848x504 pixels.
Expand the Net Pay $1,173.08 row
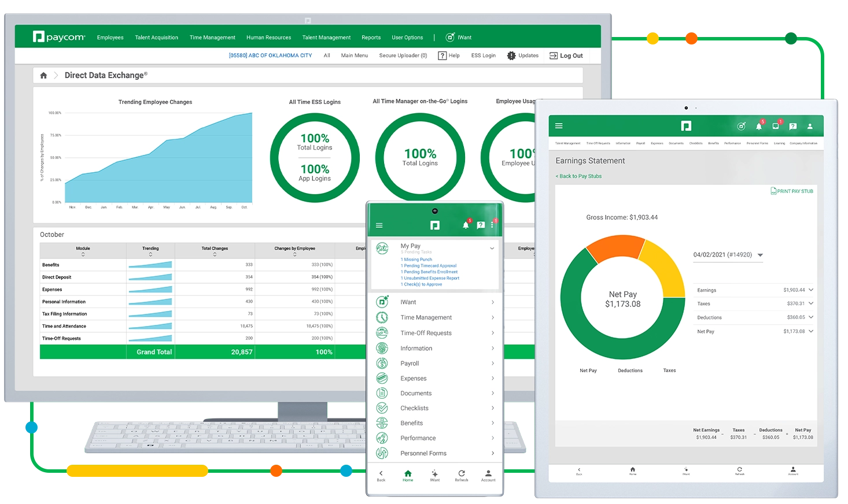(x=755, y=331)
